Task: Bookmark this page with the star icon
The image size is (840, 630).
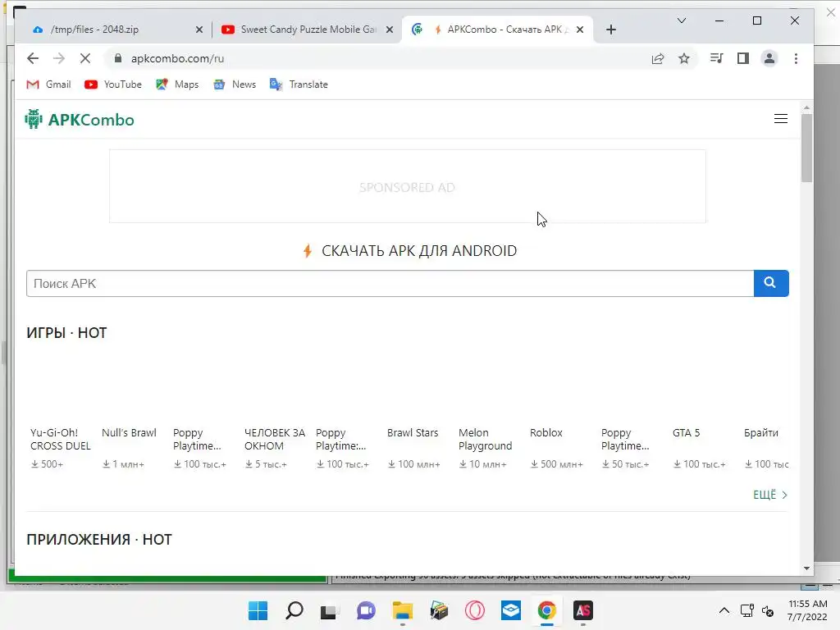Action: [684, 58]
